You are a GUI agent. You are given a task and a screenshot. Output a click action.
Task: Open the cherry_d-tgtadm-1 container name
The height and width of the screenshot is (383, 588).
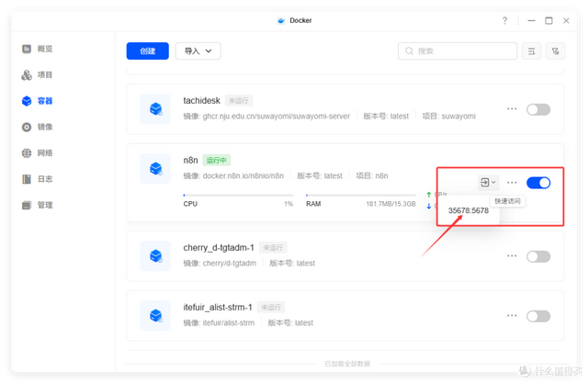(219, 248)
